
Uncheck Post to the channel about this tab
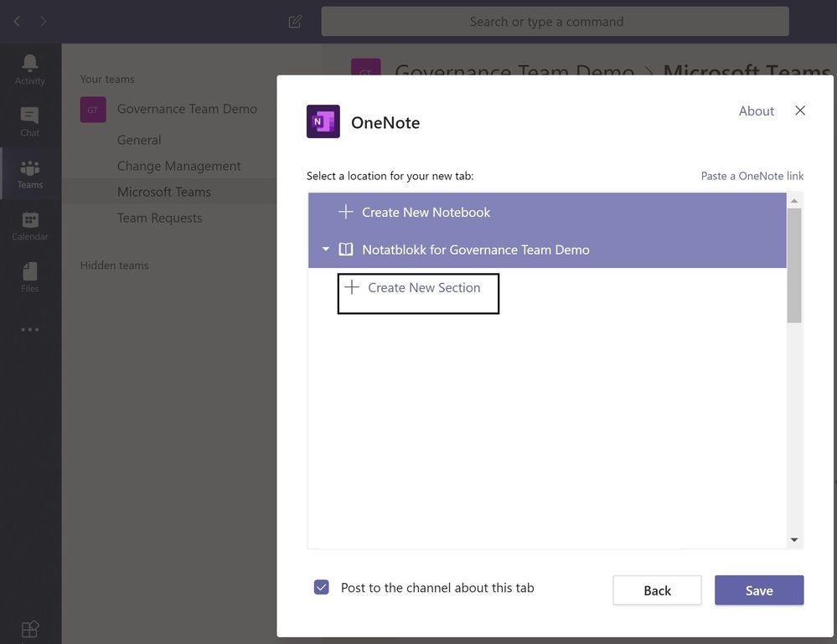(322, 587)
